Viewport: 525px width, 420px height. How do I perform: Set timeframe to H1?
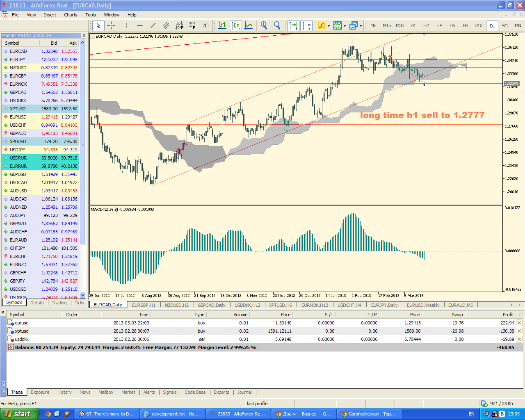tap(413, 25)
